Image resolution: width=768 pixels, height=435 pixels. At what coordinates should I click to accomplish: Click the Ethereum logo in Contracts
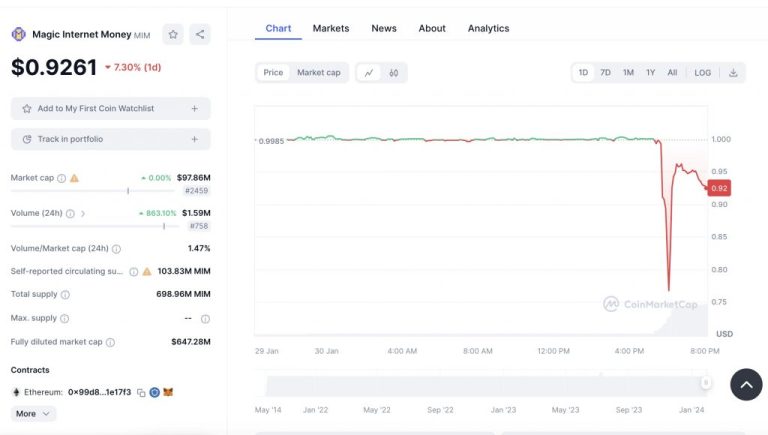pos(16,392)
